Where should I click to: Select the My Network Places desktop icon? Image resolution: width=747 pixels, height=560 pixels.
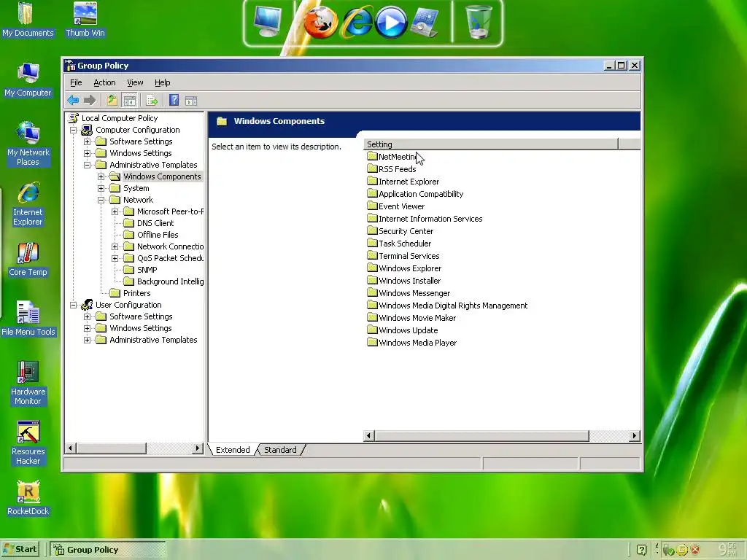(x=28, y=144)
